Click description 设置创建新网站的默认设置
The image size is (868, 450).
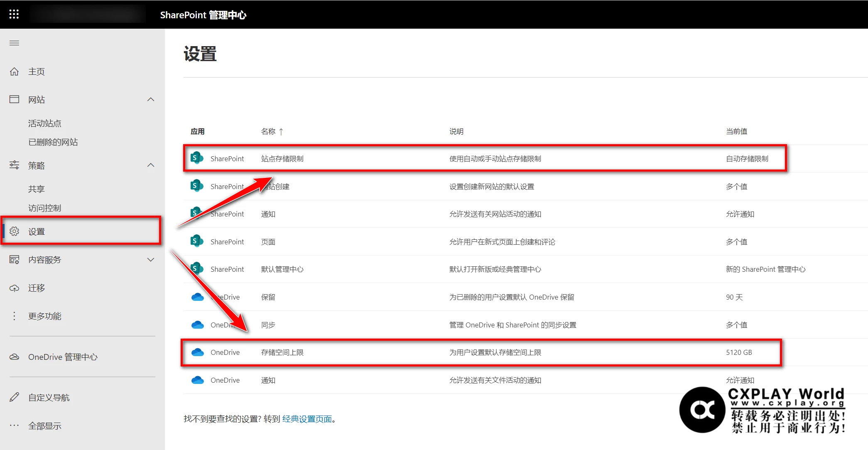tap(492, 187)
